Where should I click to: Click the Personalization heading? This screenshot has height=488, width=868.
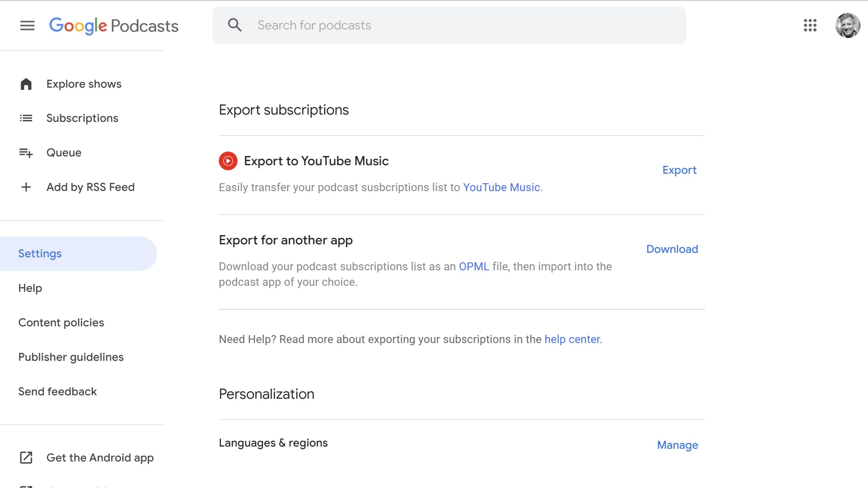click(267, 394)
